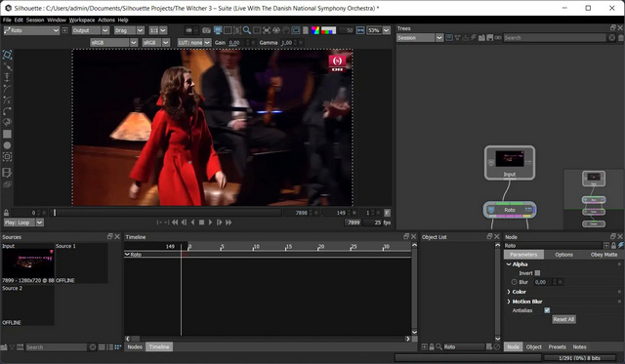Viewport: 625px width, 364px height.
Task: Open the Workspace menu
Action: (82, 20)
